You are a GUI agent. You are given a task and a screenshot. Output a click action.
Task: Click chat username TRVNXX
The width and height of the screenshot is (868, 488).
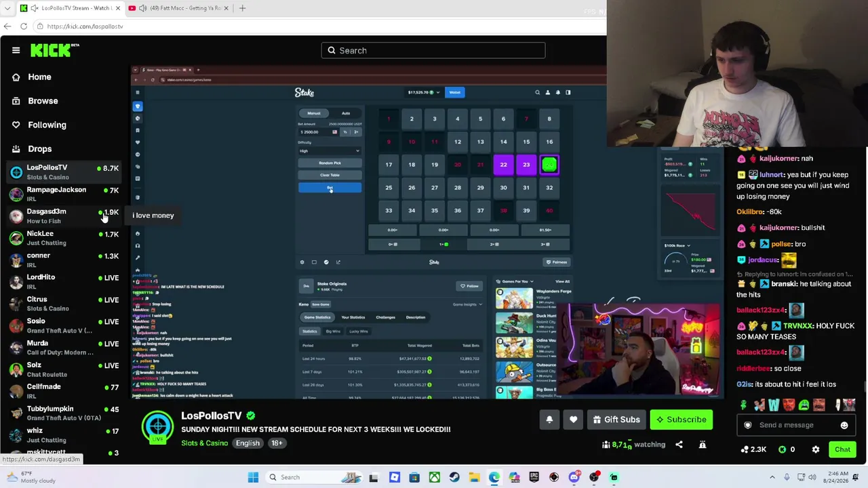[x=797, y=326]
